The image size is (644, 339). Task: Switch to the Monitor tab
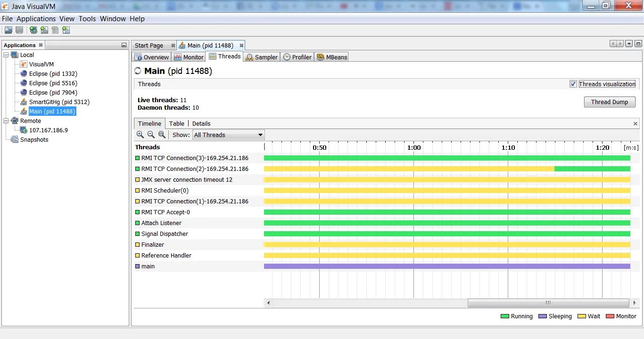tap(189, 57)
